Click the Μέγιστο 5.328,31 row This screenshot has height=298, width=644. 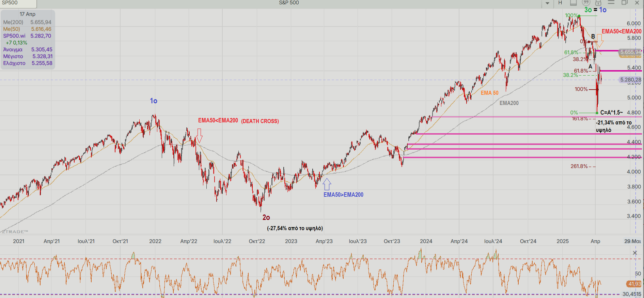coord(28,56)
